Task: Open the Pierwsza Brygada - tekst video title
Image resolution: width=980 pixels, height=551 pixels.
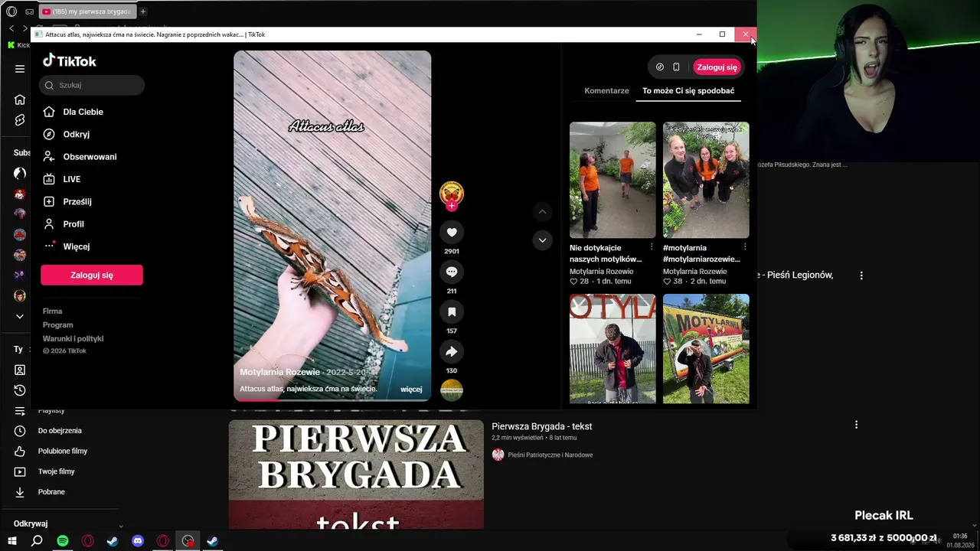Action: pos(542,426)
